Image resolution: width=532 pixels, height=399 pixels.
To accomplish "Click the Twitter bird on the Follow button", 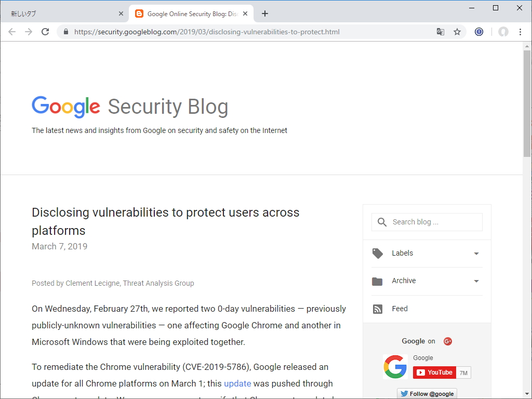I will (x=406, y=393).
